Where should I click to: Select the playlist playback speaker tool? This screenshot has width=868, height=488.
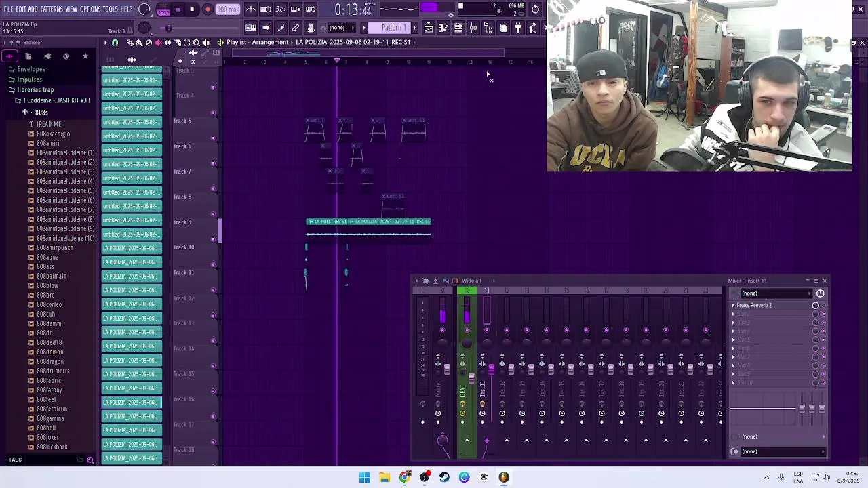pos(205,43)
